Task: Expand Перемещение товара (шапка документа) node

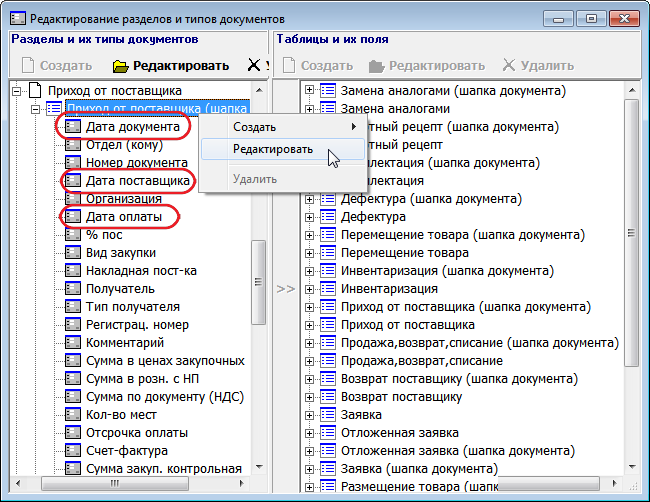Action: coord(309,235)
